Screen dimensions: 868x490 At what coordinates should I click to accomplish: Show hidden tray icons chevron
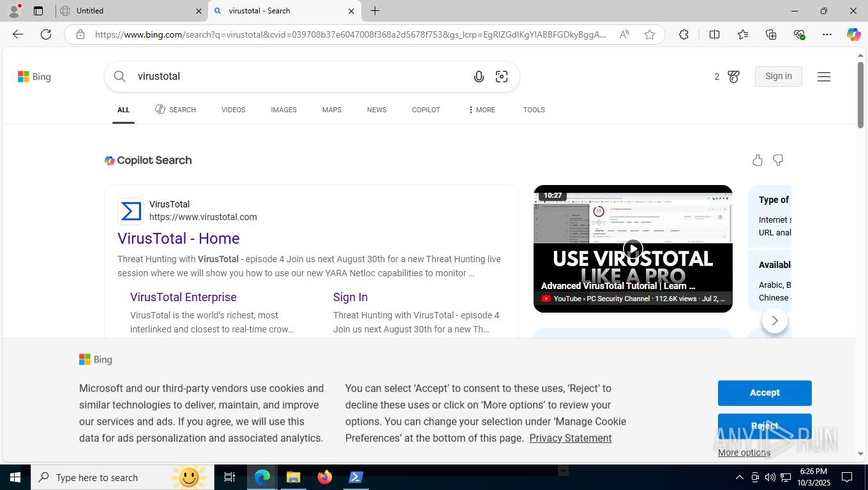[x=740, y=477]
